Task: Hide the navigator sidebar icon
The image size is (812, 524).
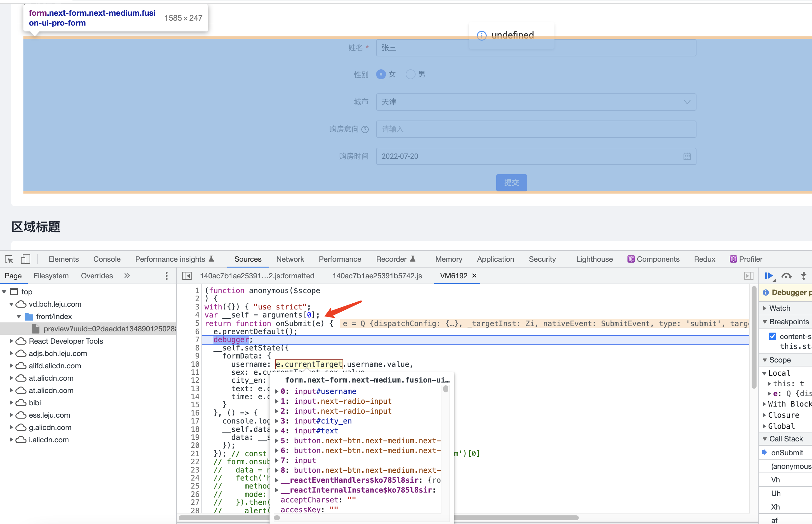Action: 187,276
